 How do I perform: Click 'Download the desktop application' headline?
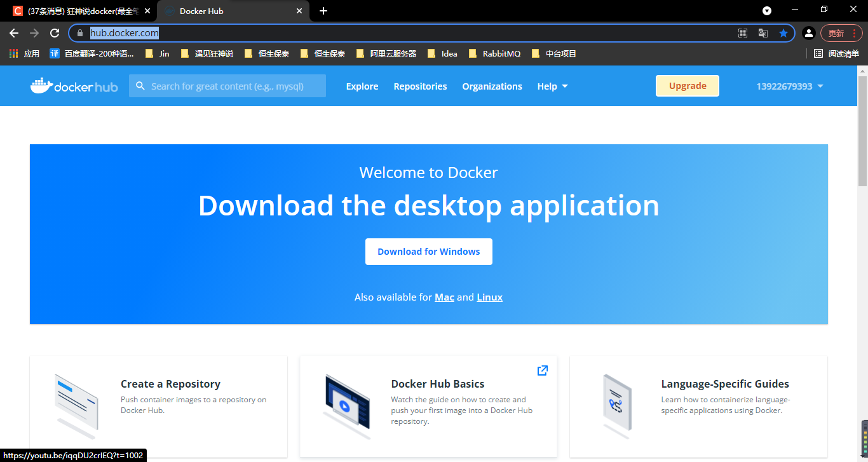[429, 206]
